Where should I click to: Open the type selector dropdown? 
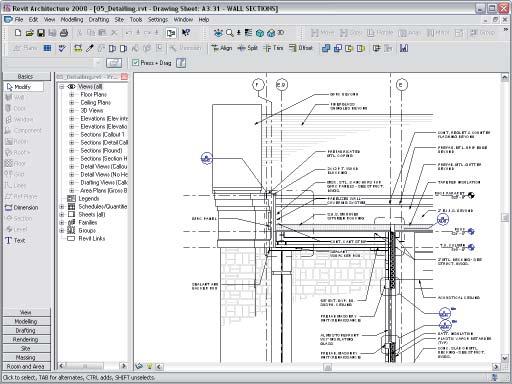pyautogui.click(x=98, y=63)
